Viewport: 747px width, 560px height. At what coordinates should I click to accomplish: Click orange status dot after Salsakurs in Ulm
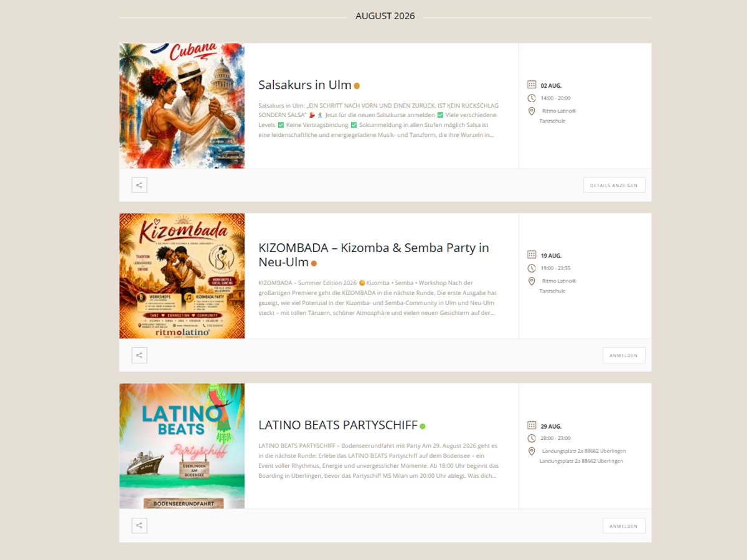357,86
